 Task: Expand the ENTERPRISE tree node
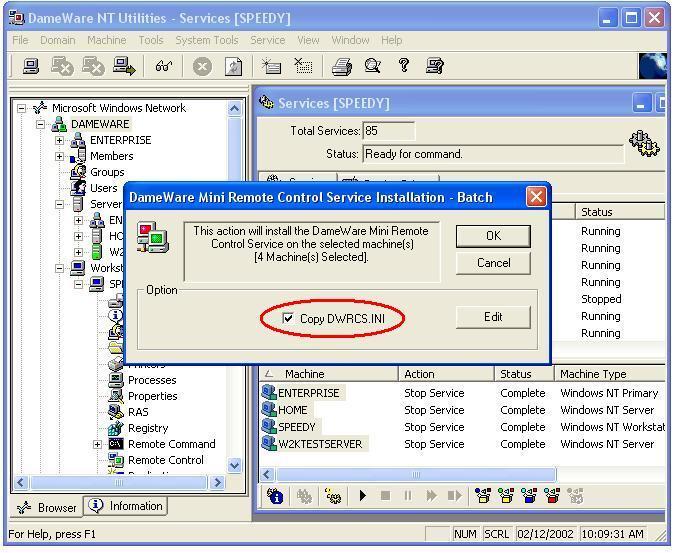[x=59, y=141]
